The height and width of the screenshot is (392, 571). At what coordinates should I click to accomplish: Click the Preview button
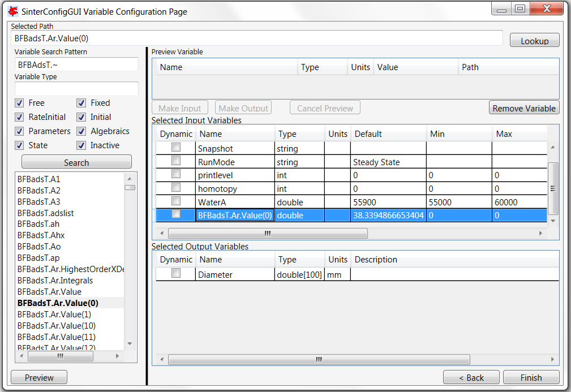38,377
